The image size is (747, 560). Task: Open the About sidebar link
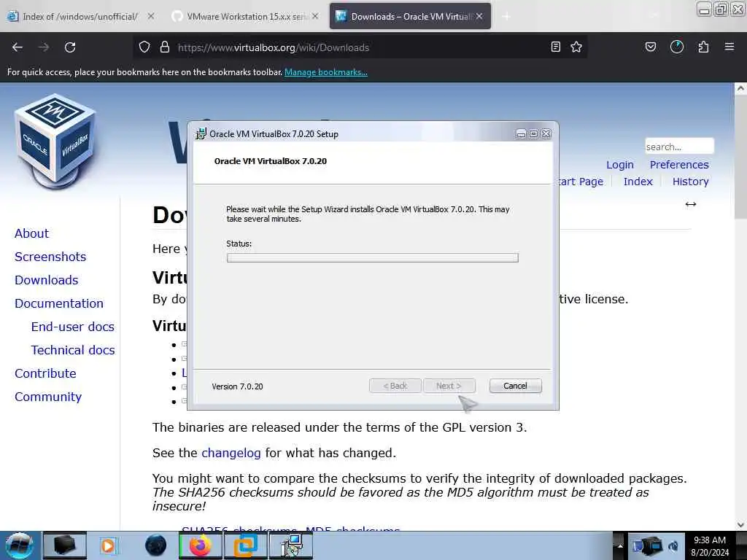point(31,233)
